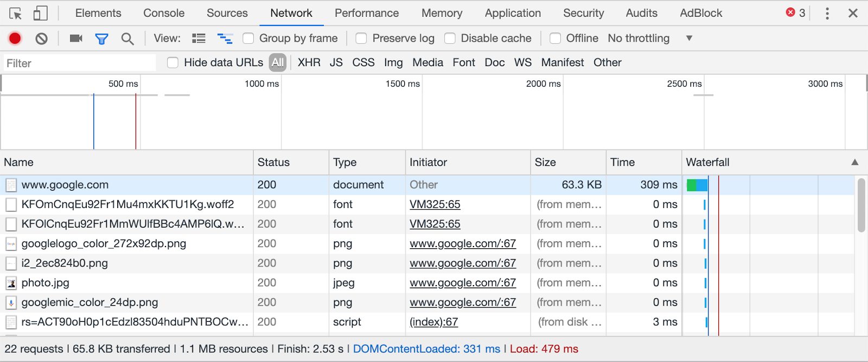
Task: Toggle the device toolbar icon
Action: pyautogui.click(x=41, y=13)
